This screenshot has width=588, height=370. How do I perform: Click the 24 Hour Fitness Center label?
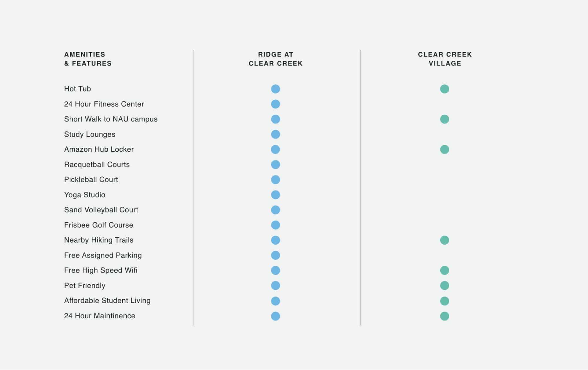click(104, 104)
